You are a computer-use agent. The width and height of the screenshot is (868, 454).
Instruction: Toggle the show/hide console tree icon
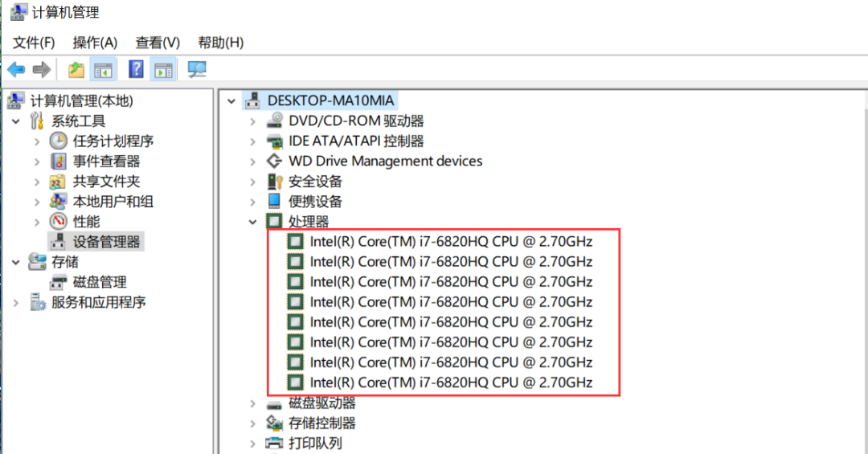(103, 70)
